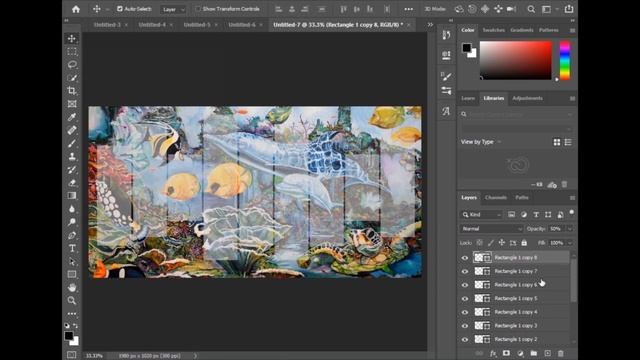Viewport: 640px width, 360px height.
Task: Select the Quick Selection tool
Action: [x=72, y=78]
